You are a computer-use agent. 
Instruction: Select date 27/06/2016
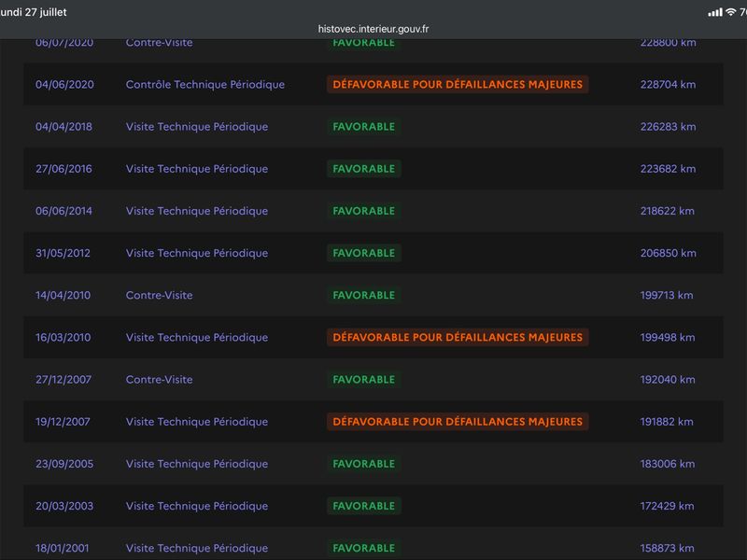(63, 169)
